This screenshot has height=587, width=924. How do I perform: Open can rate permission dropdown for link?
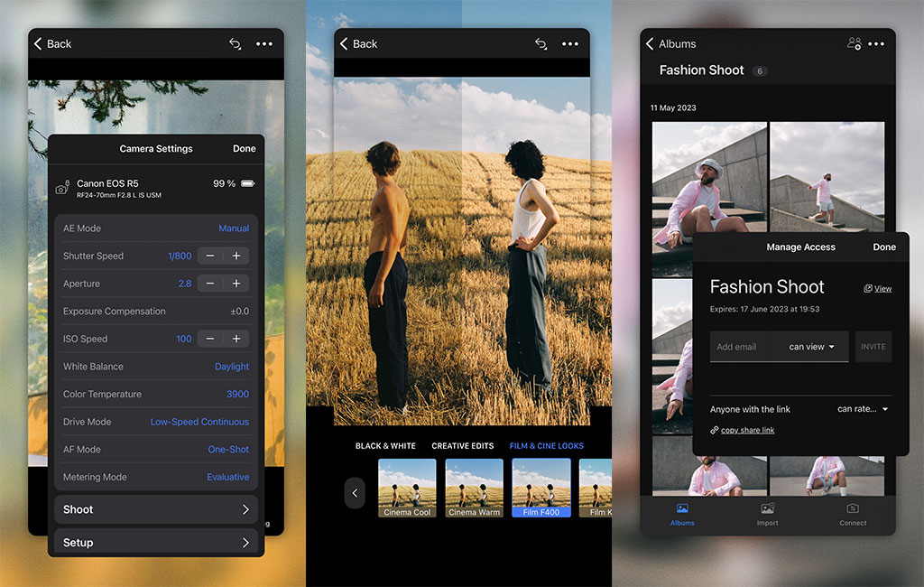point(863,409)
